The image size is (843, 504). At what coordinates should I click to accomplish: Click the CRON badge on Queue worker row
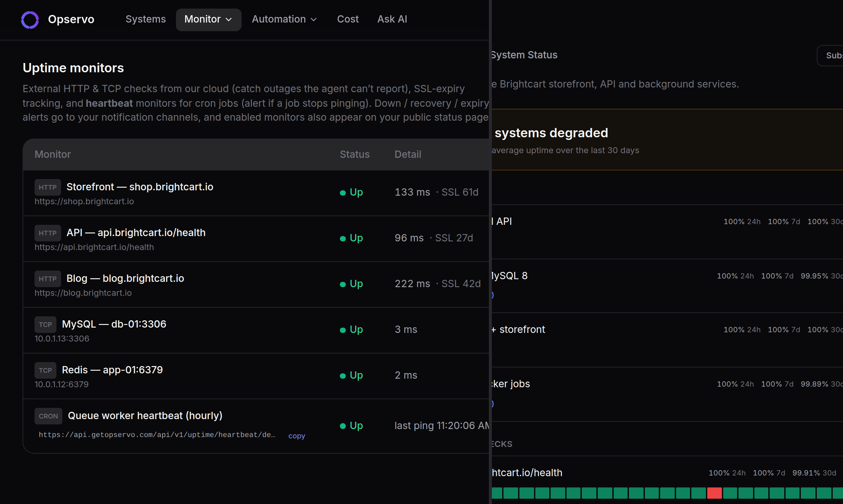pyautogui.click(x=48, y=416)
